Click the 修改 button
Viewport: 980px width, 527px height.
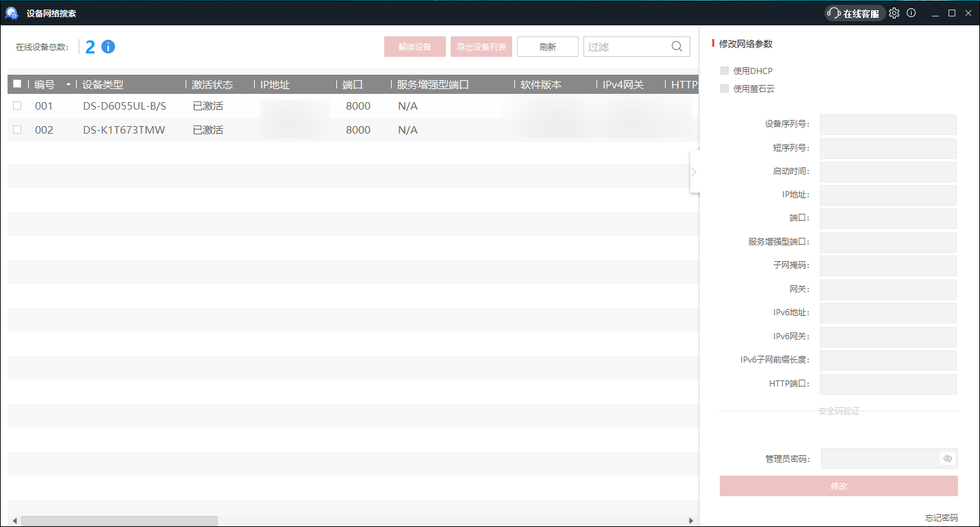pyautogui.click(x=838, y=486)
